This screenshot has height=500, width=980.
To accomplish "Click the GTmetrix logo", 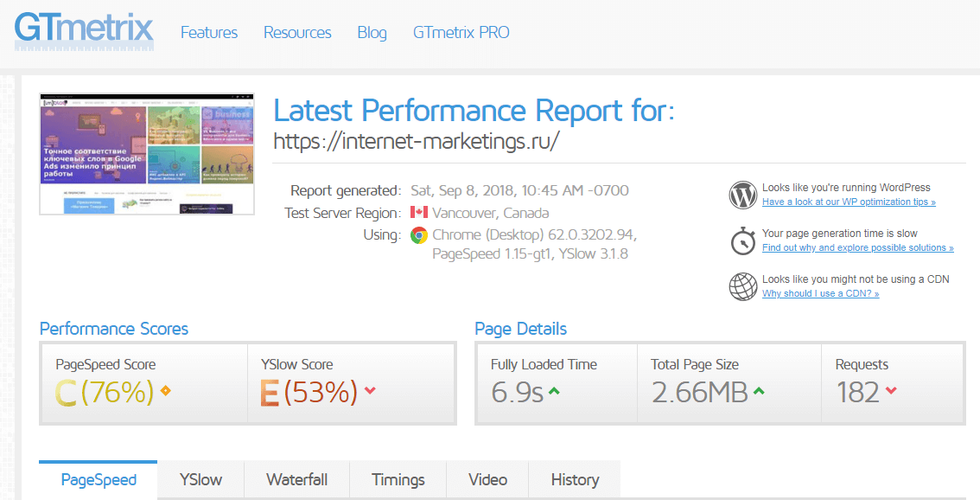I will (84, 30).
